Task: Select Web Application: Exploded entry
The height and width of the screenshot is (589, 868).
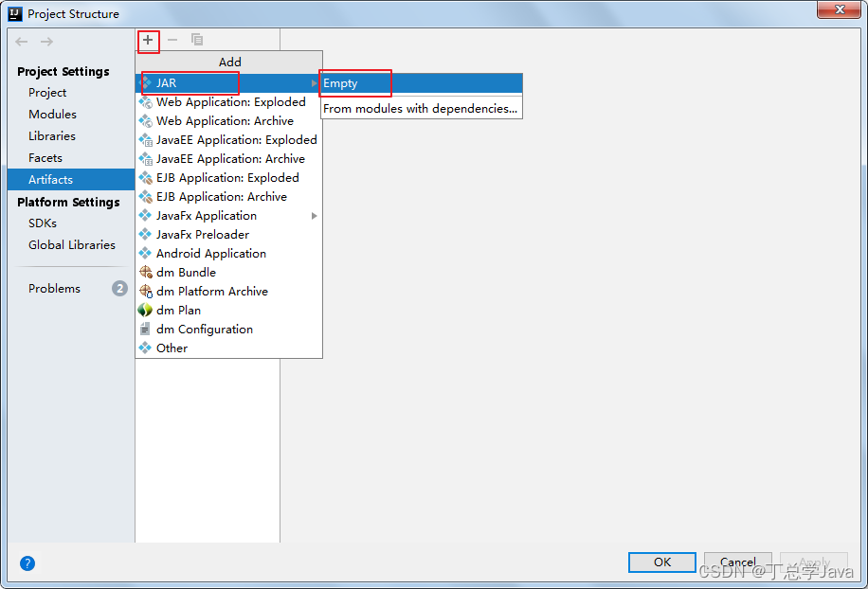Action: point(228,101)
